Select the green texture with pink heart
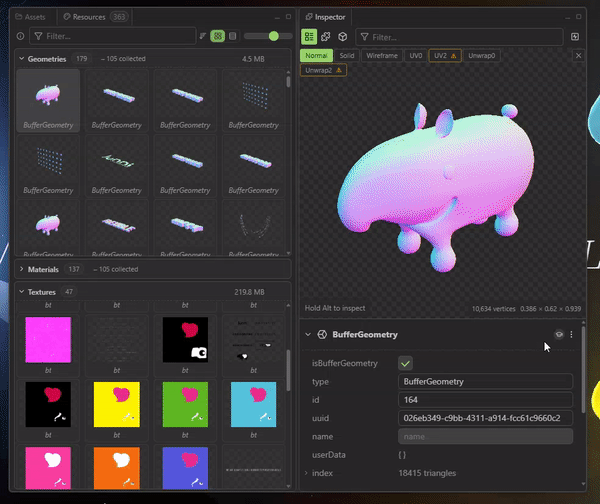 pos(185,405)
